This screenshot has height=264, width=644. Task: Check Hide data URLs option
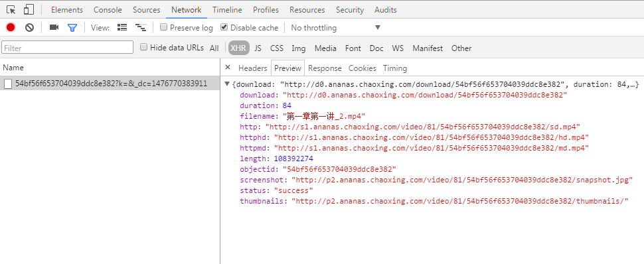coord(144,47)
